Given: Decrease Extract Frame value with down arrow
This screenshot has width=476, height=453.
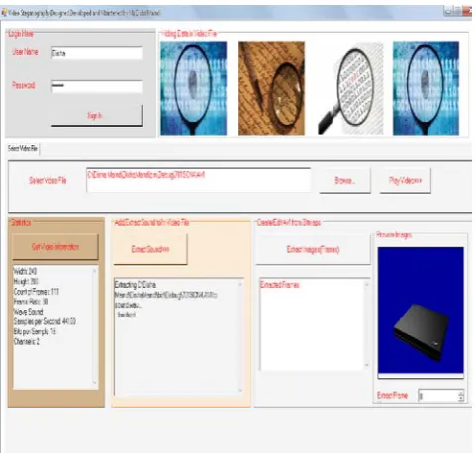Looking at the screenshot, I should [x=461, y=399].
